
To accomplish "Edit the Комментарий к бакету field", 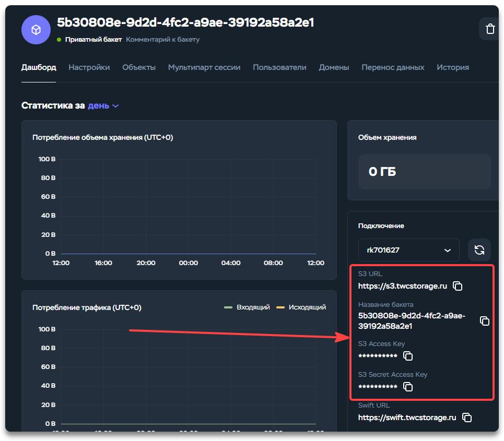I will pos(162,40).
